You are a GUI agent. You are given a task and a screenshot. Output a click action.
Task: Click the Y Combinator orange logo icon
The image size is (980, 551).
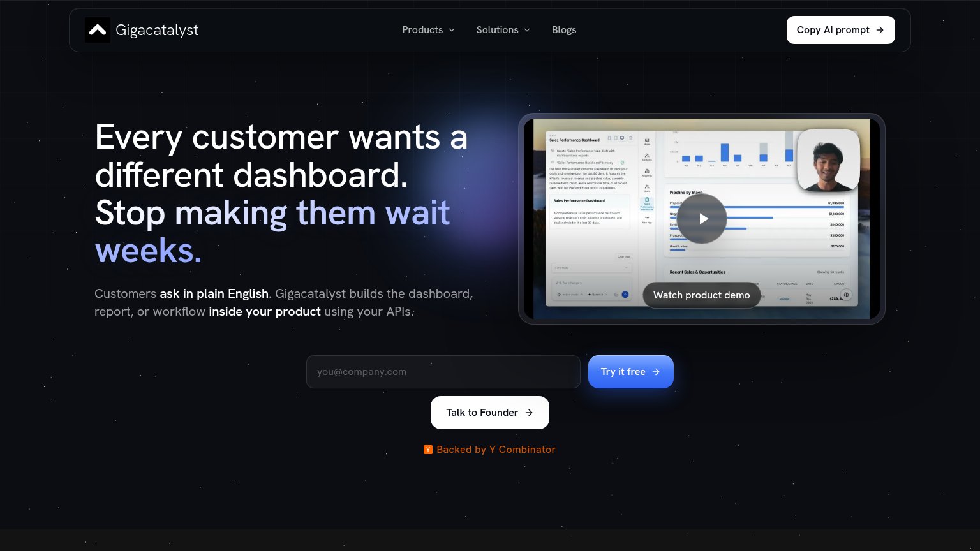pyautogui.click(x=428, y=450)
